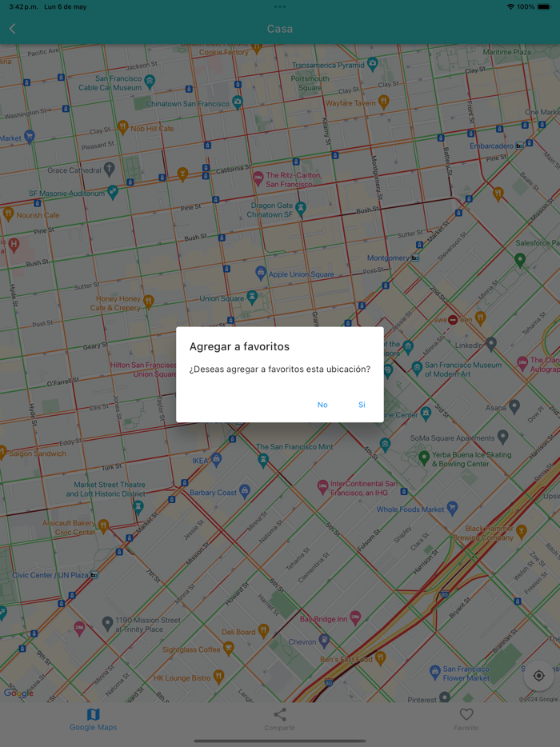
Task: Tap the Compartir share tab
Action: pyautogui.click(x=280, y=719)
